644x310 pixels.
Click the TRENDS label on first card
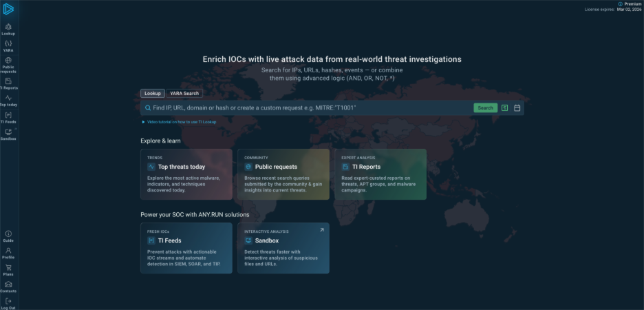coord(155,158)
